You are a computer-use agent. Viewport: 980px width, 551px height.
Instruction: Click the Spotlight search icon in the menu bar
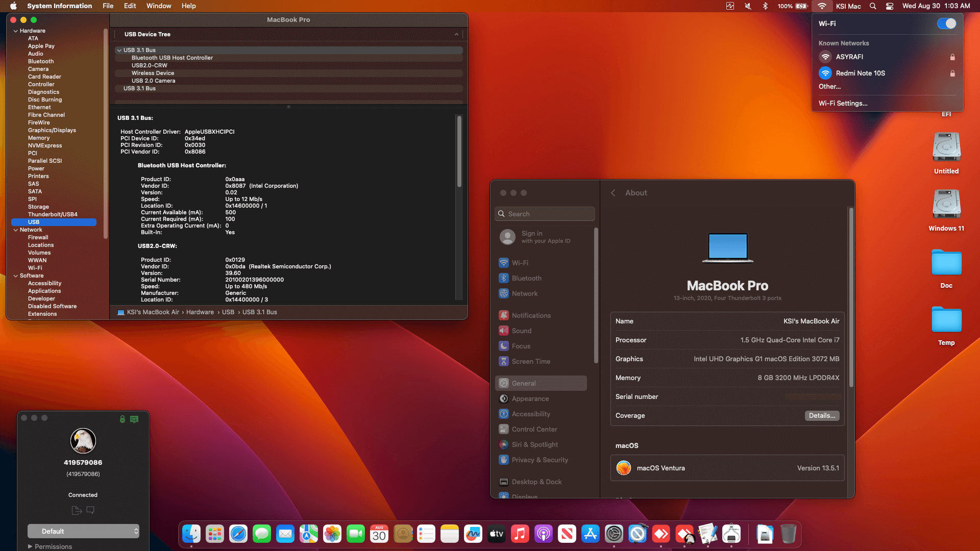(x=873, y=6)
